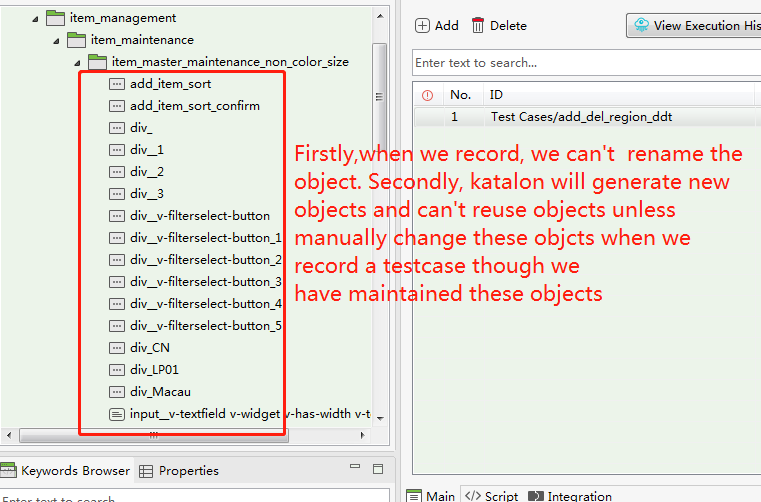This screenshot has width=761, height=502.
Task: Switch to the Script tab
Action: pos(491,496)
